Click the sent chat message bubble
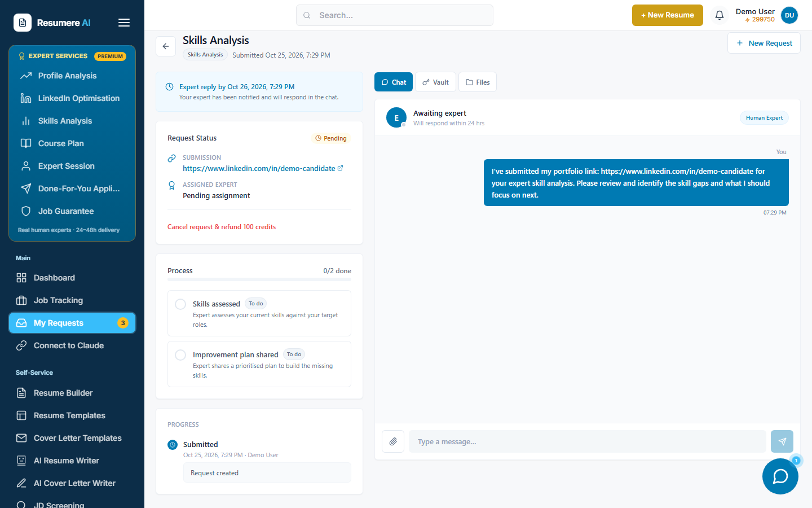The image size is (812, 508). tap(636, 183)
